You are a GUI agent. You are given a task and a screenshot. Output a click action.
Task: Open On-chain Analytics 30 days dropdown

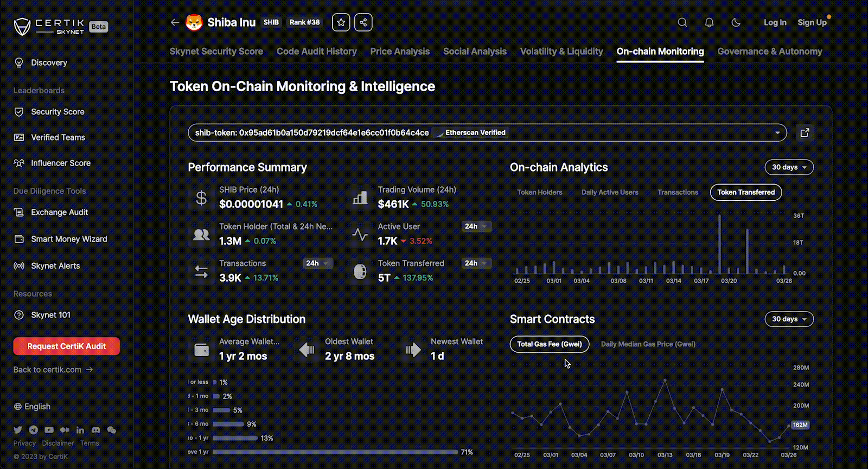pos(789,167)
